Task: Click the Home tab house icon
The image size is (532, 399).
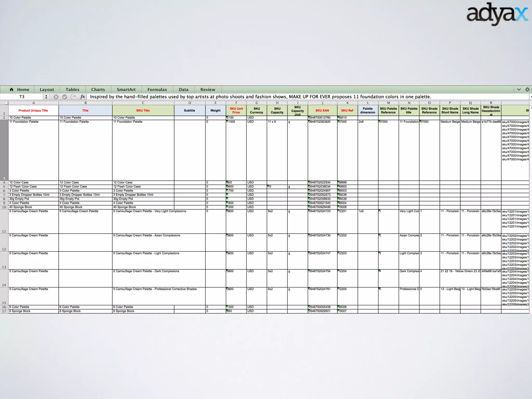Action: (11, 89)
